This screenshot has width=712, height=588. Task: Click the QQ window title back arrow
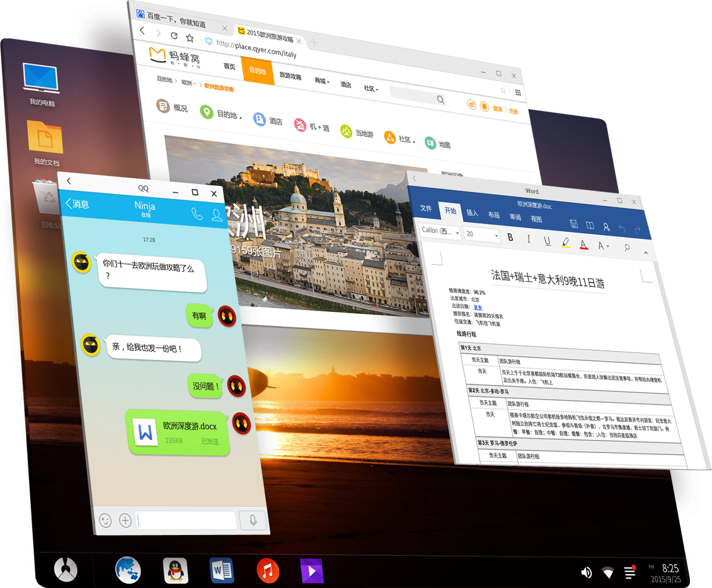[69, 181]
